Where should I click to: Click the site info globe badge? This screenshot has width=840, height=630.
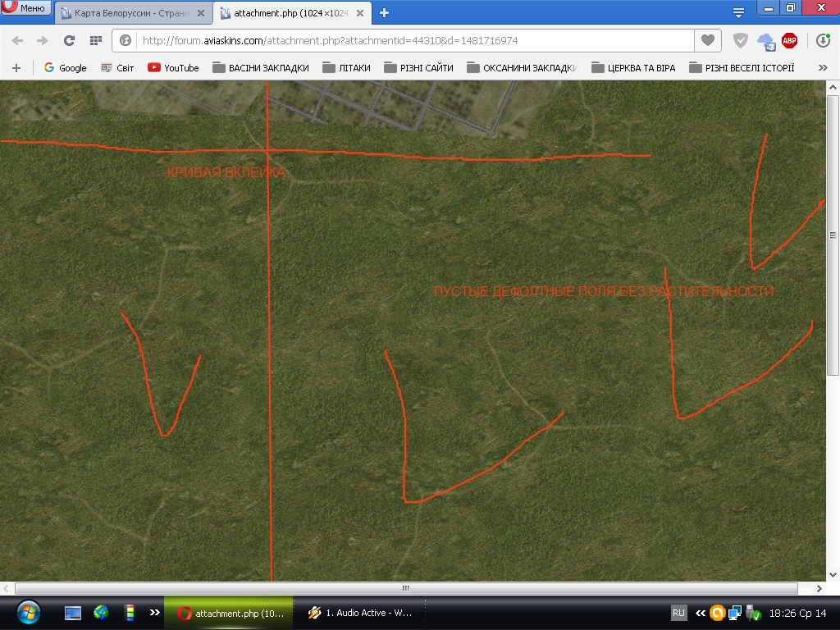[x=126, y=41]
